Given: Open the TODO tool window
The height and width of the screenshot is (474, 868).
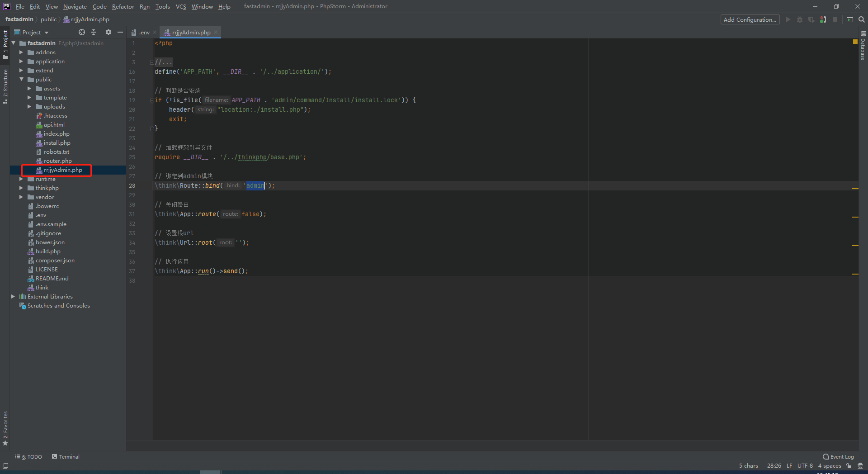Looking at the screenshot, I should tap(28, 457).
